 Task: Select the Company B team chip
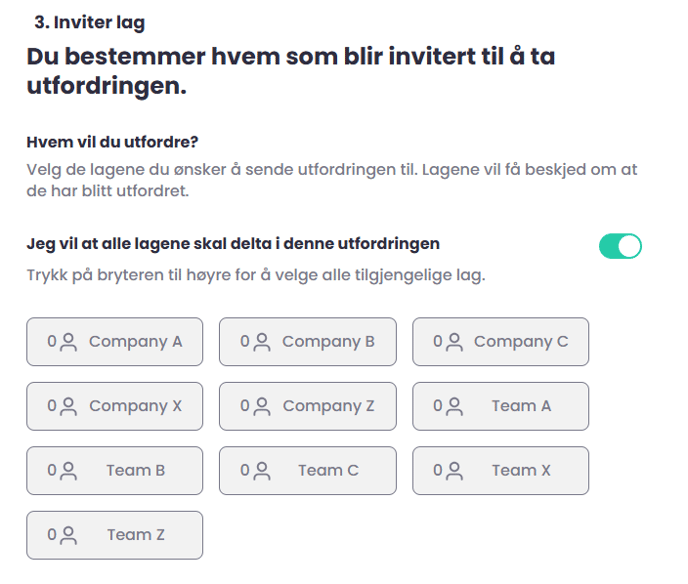(x=308, y=342)
